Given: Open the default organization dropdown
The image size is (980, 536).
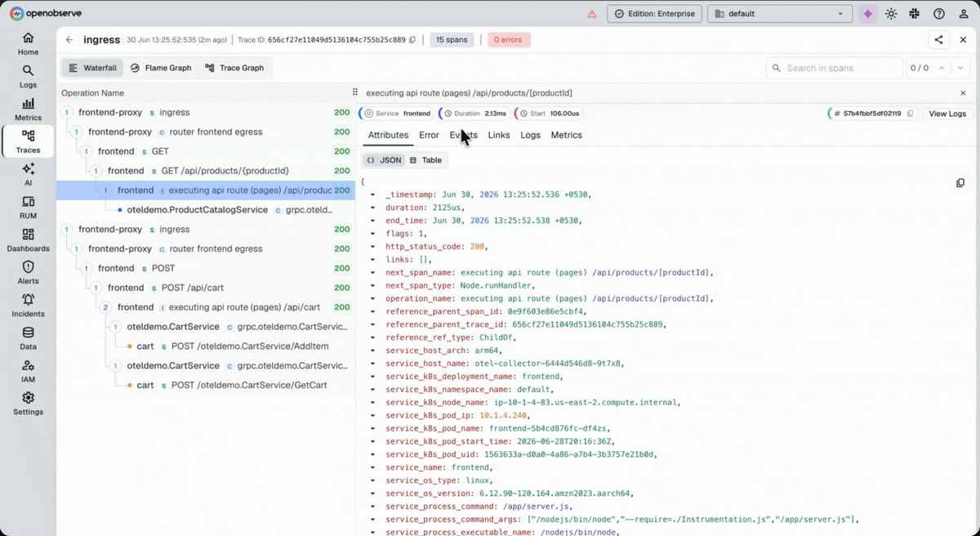Looking at the screenshot, I should click(780, 14).
